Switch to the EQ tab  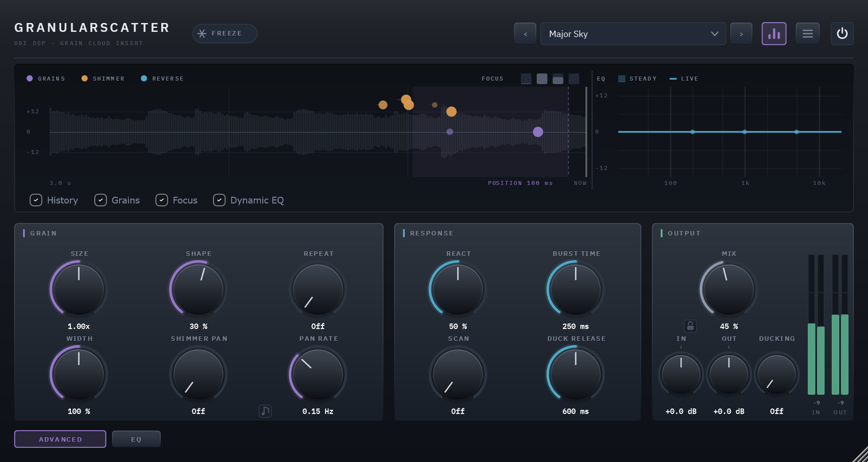136,439
